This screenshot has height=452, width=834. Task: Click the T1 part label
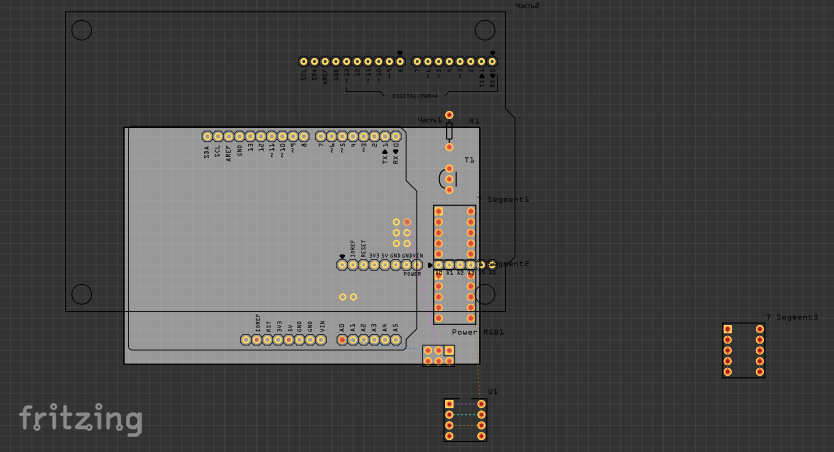pyautogui.click(x=469, y=160)
